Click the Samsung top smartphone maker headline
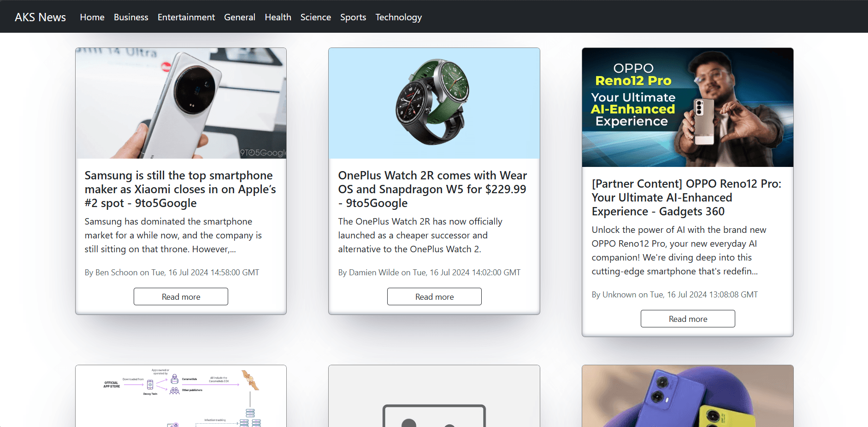This screenshot has height=427, width=868. point(181,189)
